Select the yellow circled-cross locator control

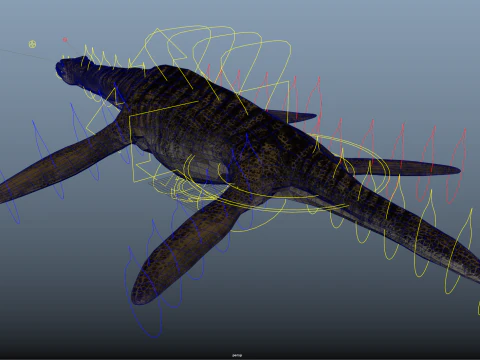pos(32,44)
